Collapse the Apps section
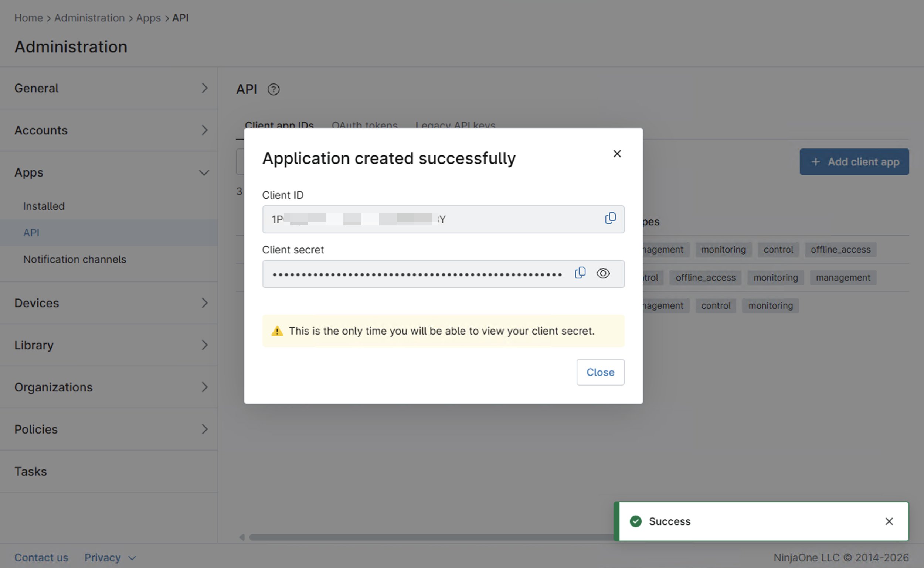The height and width of the screenshot is (568, 924). (109, 172)
